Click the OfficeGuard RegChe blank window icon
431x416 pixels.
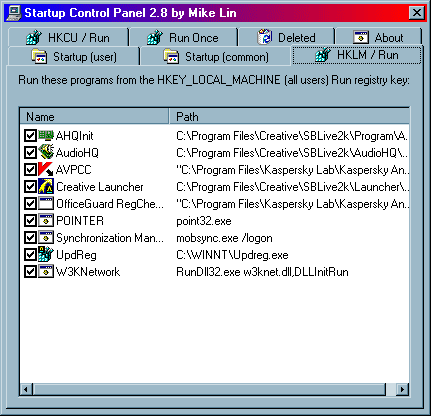point(46,203)
